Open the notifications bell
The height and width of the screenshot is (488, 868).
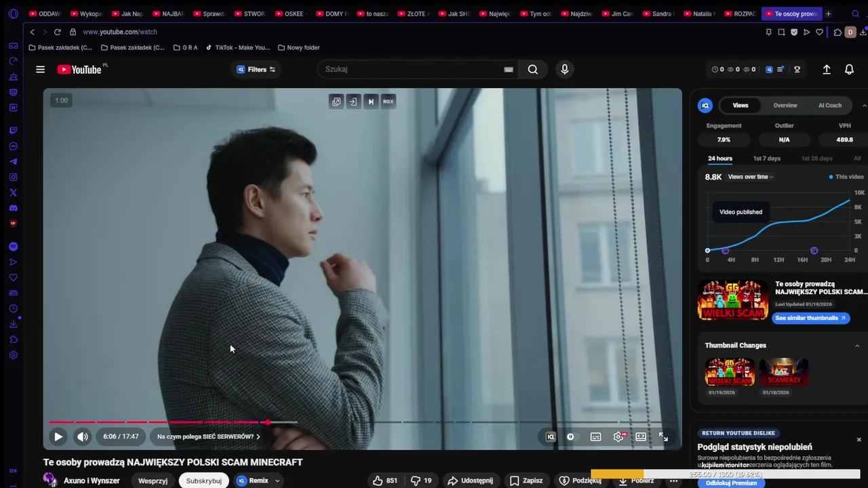click(849, 69)
